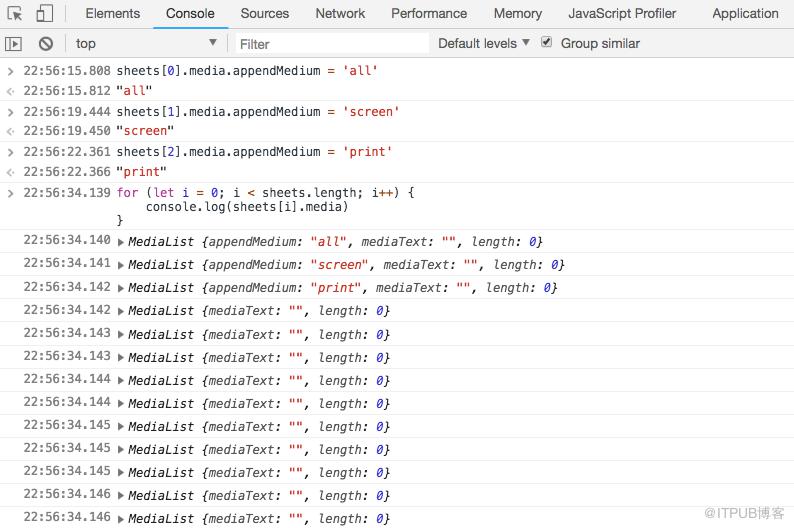Show the console sidebar icon
794x528 pixels.
coord(13,44)
